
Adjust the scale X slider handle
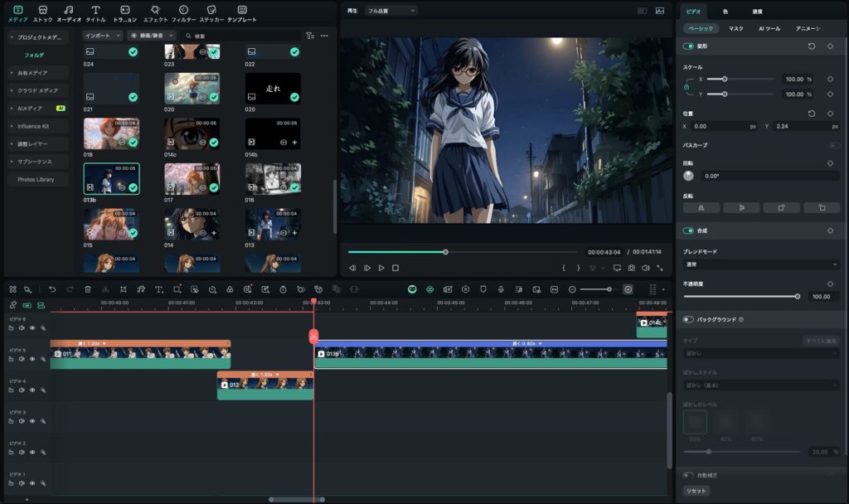coord(725,79)
